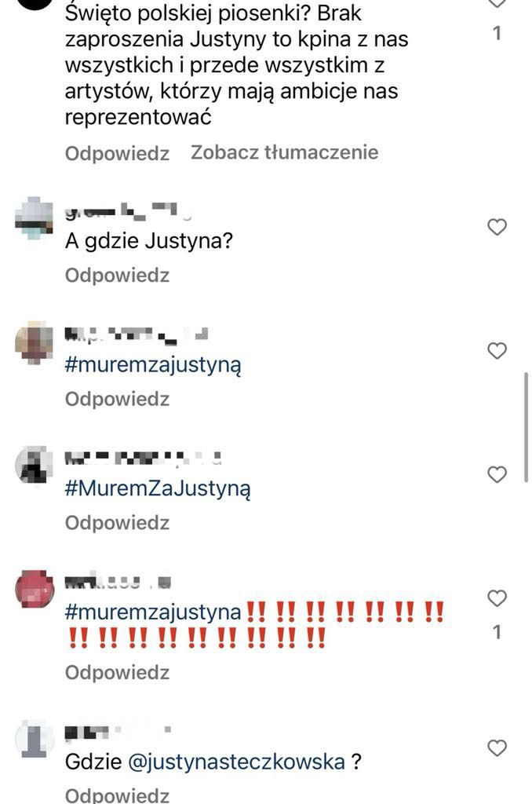Open avatar of 'Gdzie @justynasteczkowska' commenter
This screenshot has width=532, height=804.
click(x=35, y=738)
